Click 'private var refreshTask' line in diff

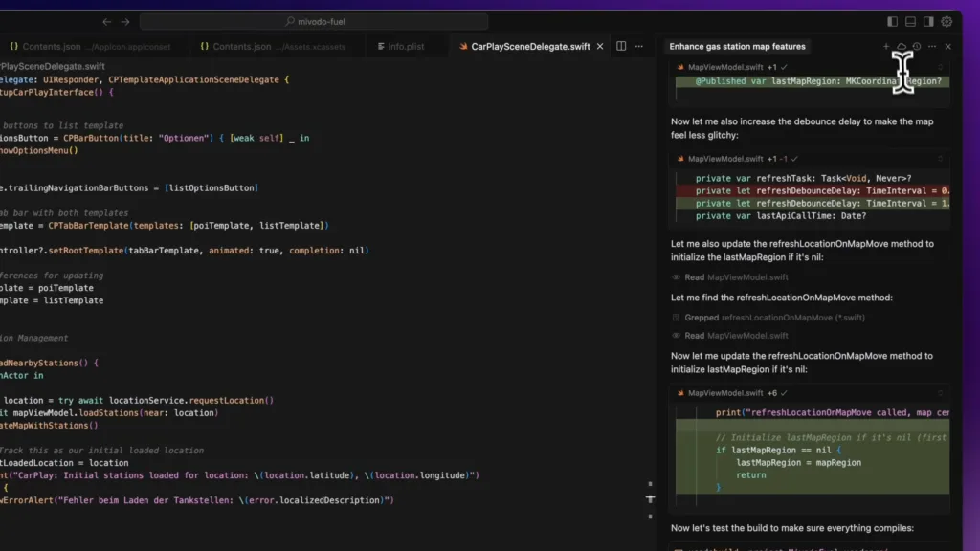[803, 178]
